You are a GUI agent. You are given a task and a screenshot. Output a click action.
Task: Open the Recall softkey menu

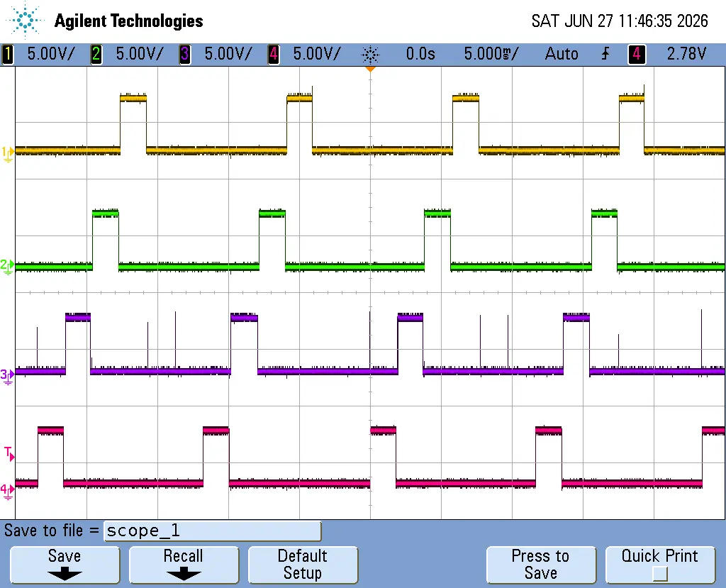[184, 565]
